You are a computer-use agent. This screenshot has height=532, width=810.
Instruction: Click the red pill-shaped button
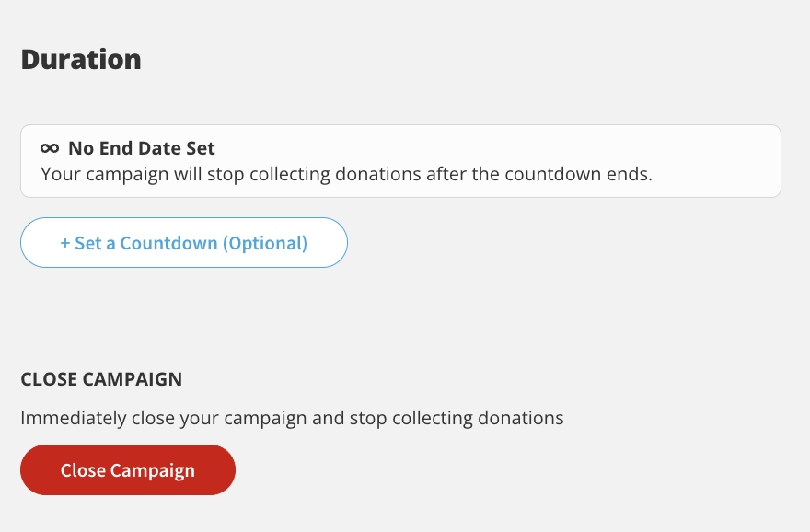point(128,470)
